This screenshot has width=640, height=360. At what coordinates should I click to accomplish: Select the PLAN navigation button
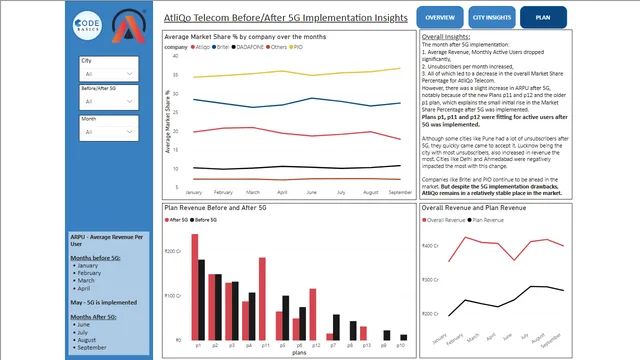coord(543,18)
